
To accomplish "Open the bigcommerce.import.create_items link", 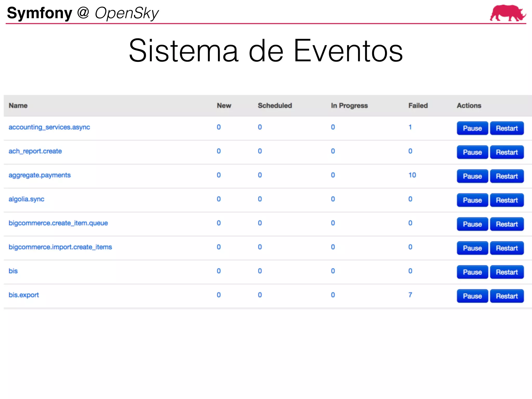I will pos(60,247).
